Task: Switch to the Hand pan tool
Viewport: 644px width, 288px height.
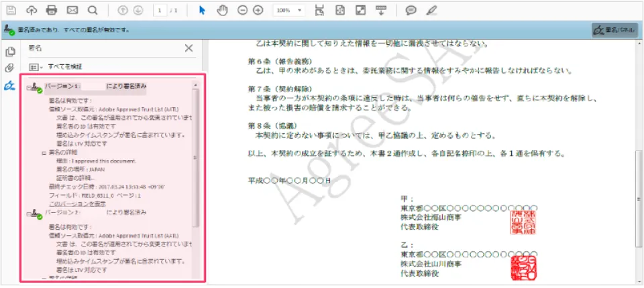Action: [222, 10]
